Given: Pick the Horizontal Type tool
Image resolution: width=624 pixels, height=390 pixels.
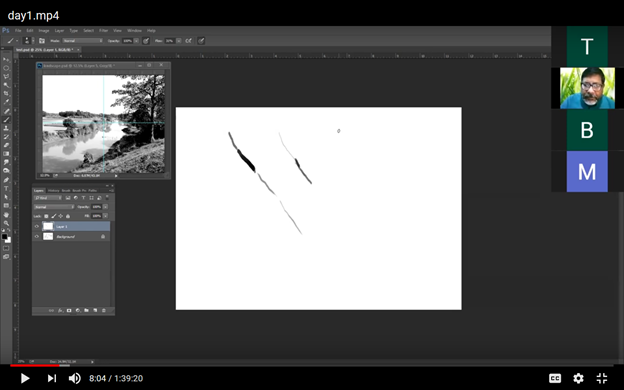Looking at the screenshot, I should pyautogui.click(x=6, y=189).
